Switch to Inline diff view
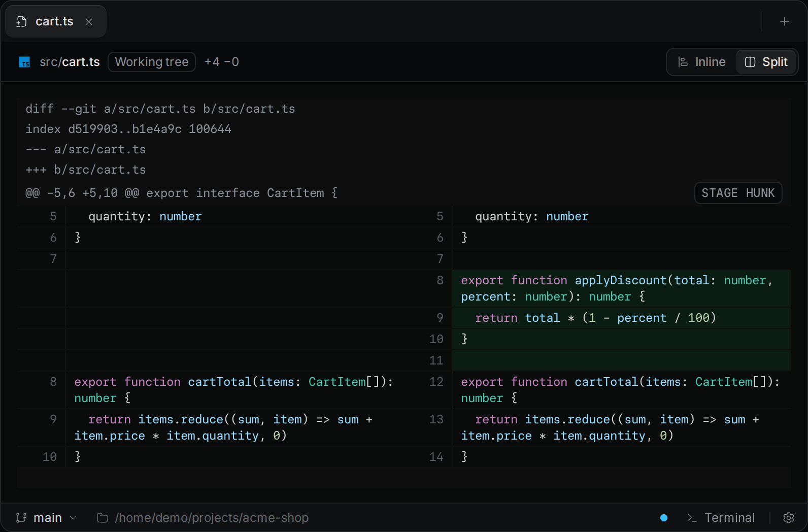Screen dimensions: 808x532 click(x=702, y=62)
